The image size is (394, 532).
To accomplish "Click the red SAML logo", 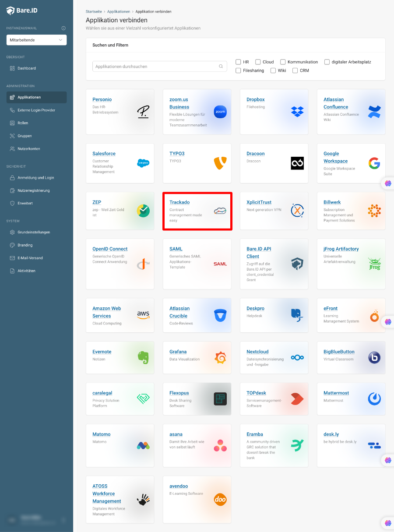I will (220, 264).
